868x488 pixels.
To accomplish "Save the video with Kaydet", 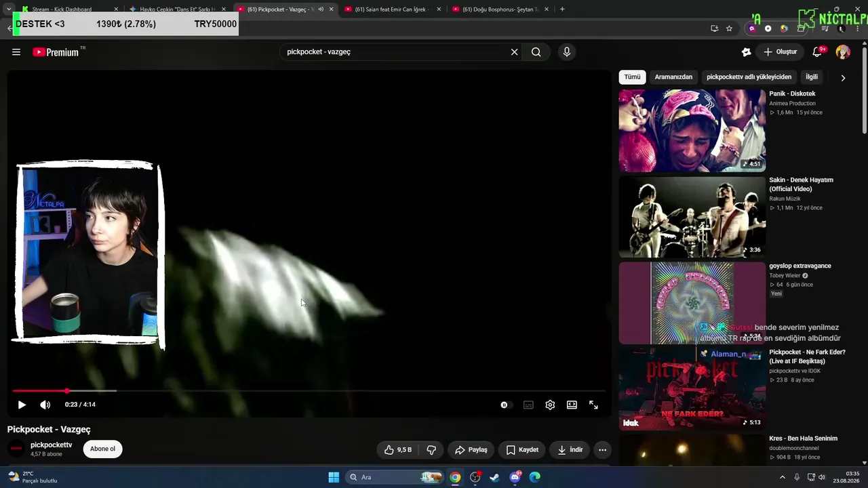I will (x=522, y=449).
